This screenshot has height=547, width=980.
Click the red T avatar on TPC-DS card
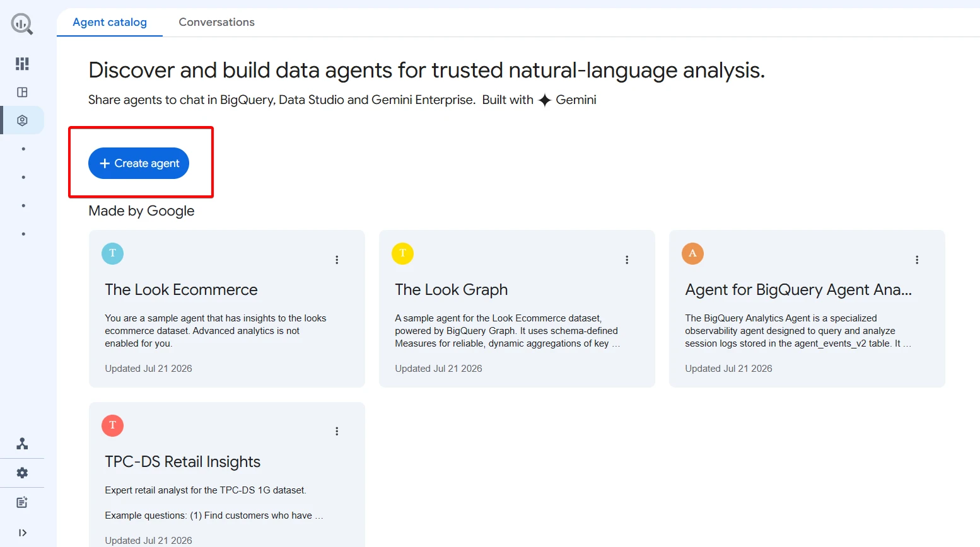[112, 425]
